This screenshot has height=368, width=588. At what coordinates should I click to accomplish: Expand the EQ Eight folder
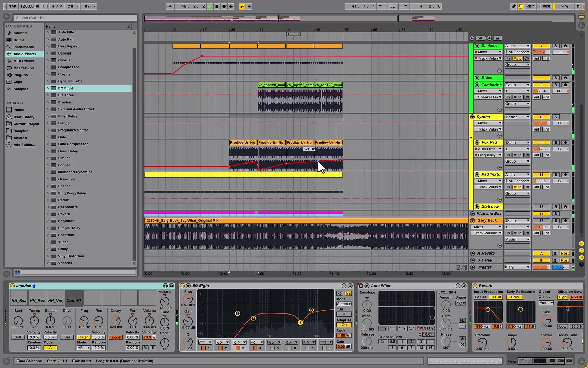click(48, 88)
